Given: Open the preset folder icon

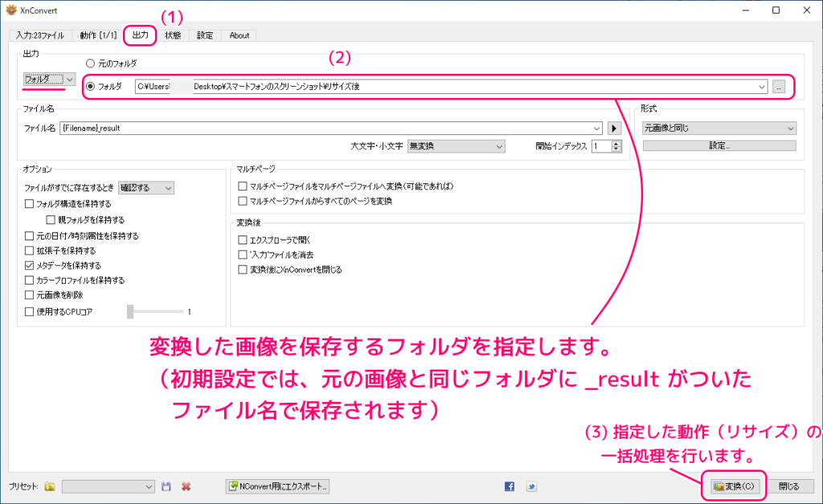Looking at the screenshot, I should point(49,486).
